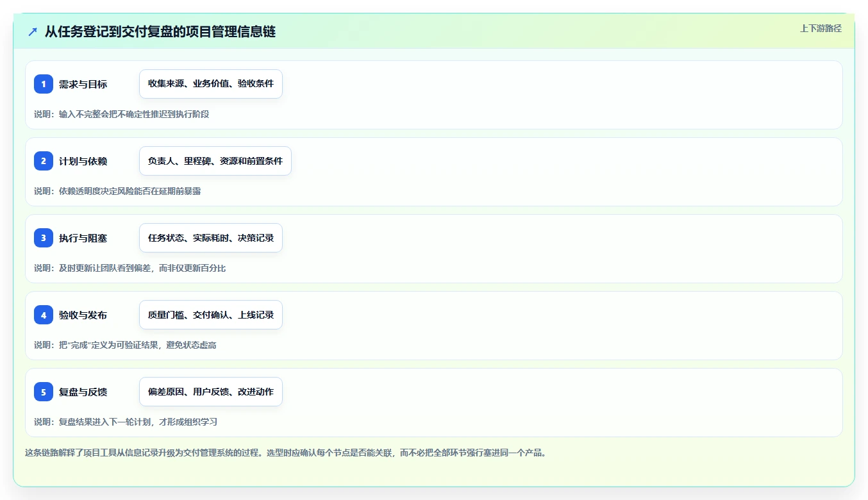Open the 负责人、里程碑、资源和前置条件 chip
868x500 pixels.
[215, 161]
